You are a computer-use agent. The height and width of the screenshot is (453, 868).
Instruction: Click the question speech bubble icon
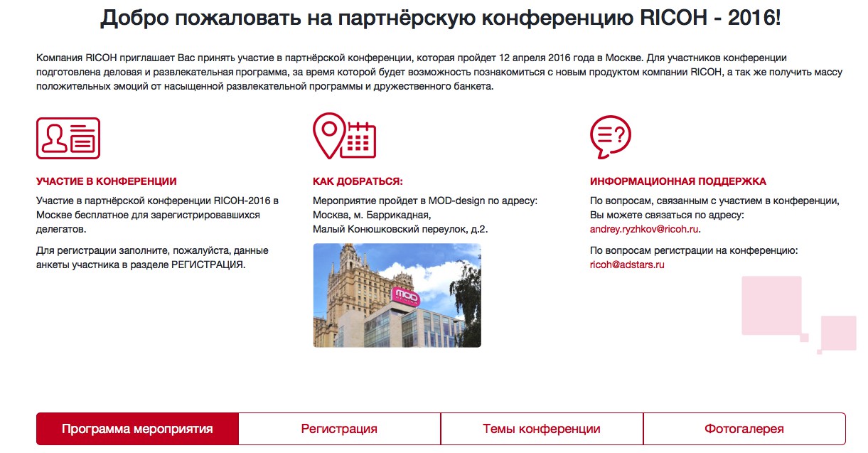tap(611, 137)
